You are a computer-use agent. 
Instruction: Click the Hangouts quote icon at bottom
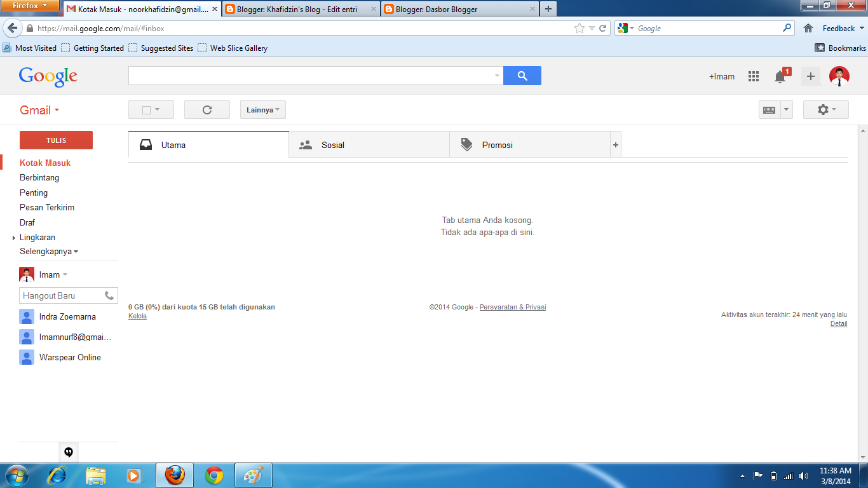[69, 452]
